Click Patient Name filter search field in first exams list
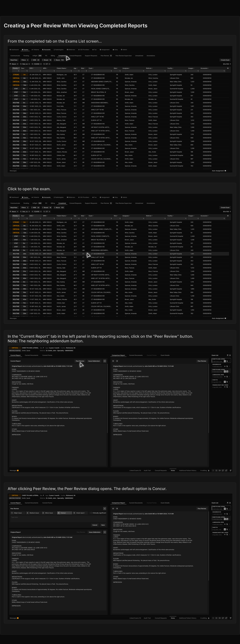The height and width of the screenshot is (644, 240). 64,71
